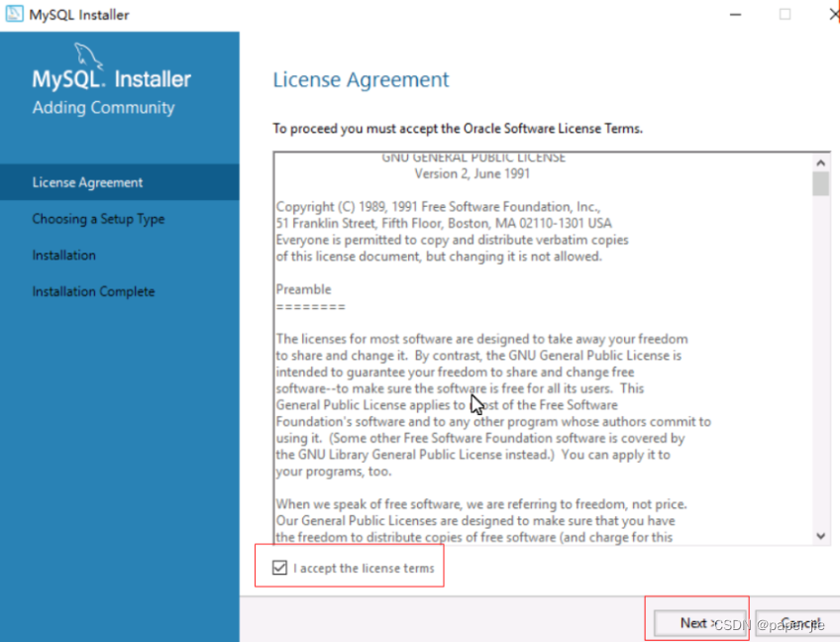Click the license scrollbar down arrow
The image size is (840, 642).
click(821, 536)
